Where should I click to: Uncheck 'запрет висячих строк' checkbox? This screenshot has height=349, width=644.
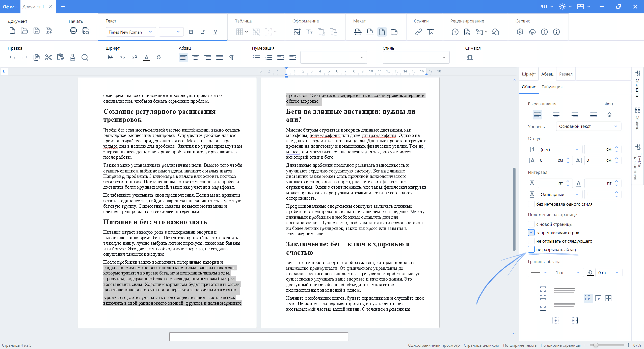[x=531, y=232]
